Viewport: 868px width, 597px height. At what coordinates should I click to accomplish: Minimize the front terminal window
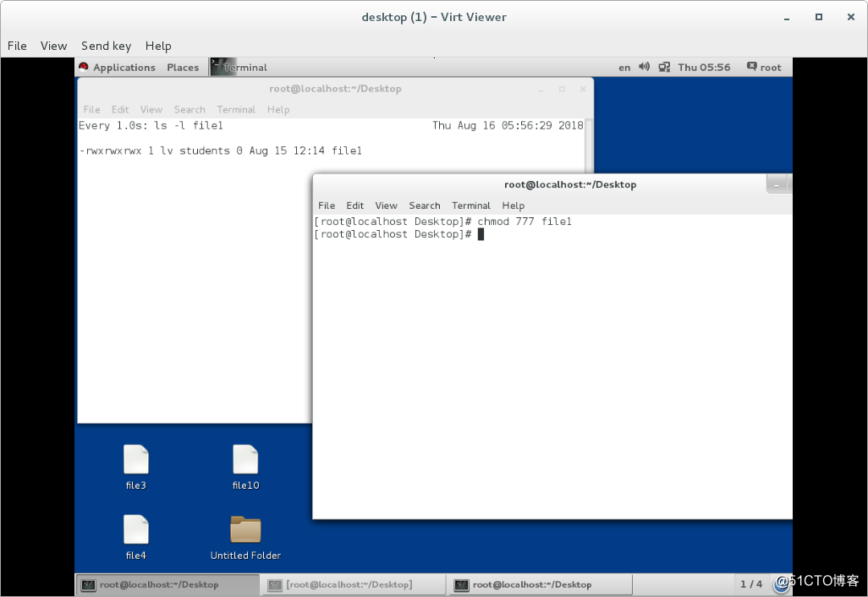[x=776, y=185]
